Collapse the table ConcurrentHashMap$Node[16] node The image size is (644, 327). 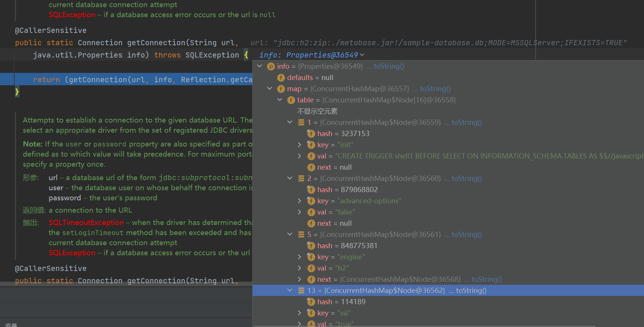[280, 100]
